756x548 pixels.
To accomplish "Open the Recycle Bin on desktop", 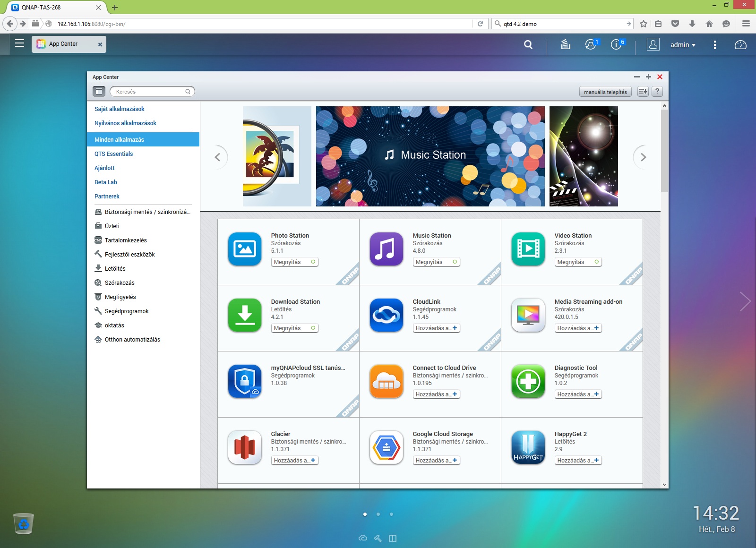I will tap(24, 523).
